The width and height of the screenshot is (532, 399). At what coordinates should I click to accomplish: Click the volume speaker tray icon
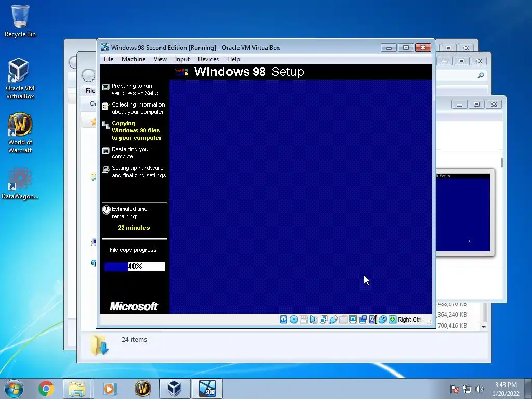click(x=479, y=389)
